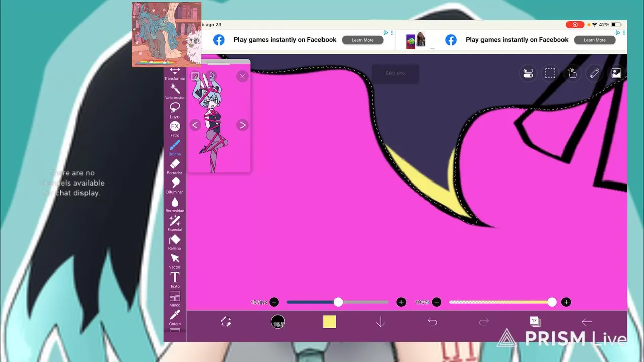The image size is (644, 362).
Task: Select the Difuminar smudge tool
Action: click(175, 186)
